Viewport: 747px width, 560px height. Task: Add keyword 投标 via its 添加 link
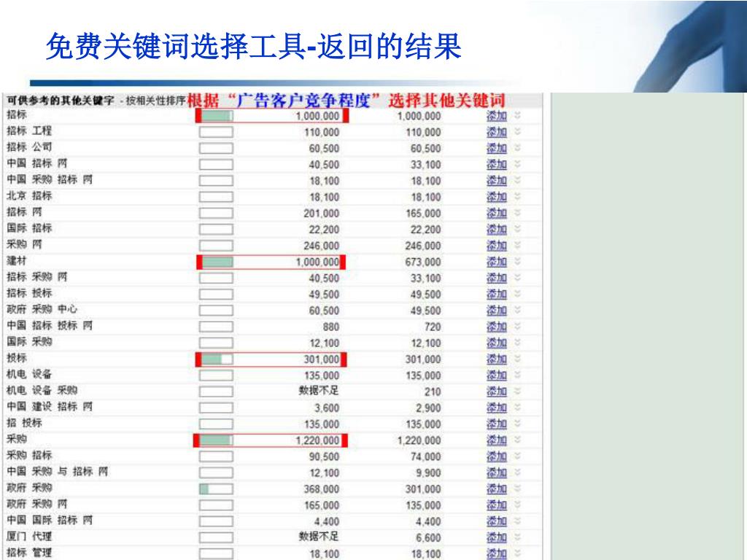[x=496, y=359]
